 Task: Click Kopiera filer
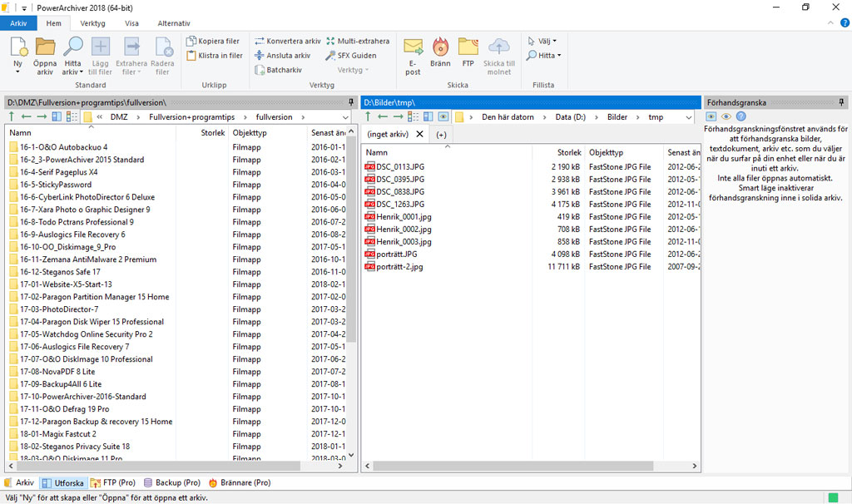212,41
